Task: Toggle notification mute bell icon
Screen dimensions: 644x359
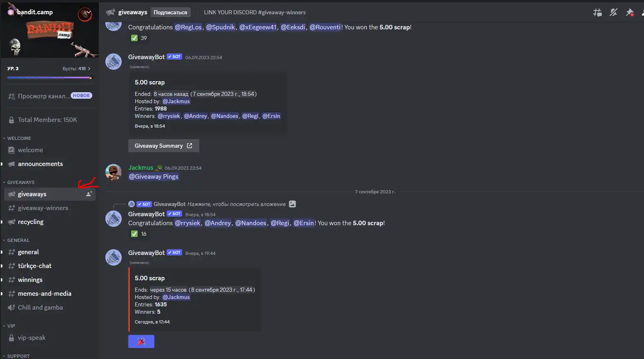Action: click(x=613, y=13)
